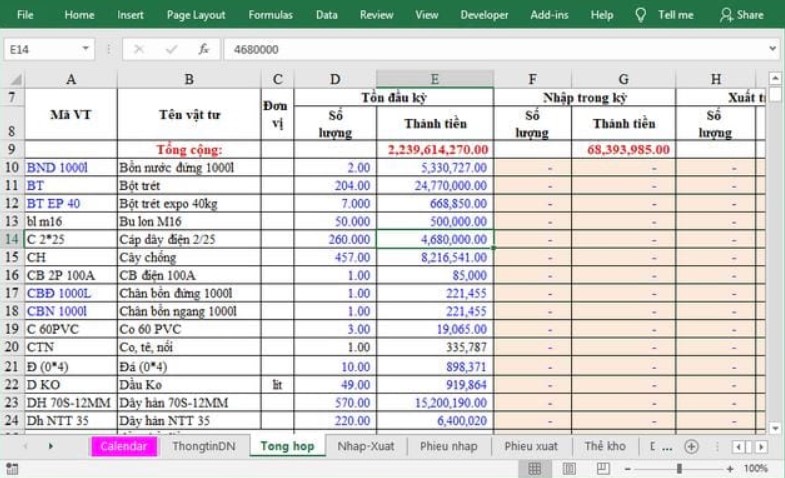Switch to Normal view icon
The width and height of the screenshot is (785, 478).
pyautogui.click(x=535, y=468)
